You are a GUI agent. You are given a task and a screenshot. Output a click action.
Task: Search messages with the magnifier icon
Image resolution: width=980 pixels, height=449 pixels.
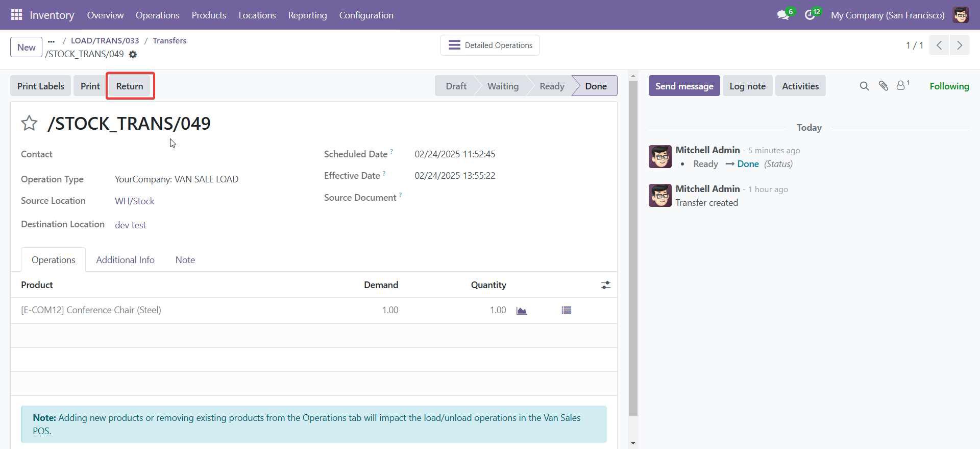[864, 86]
